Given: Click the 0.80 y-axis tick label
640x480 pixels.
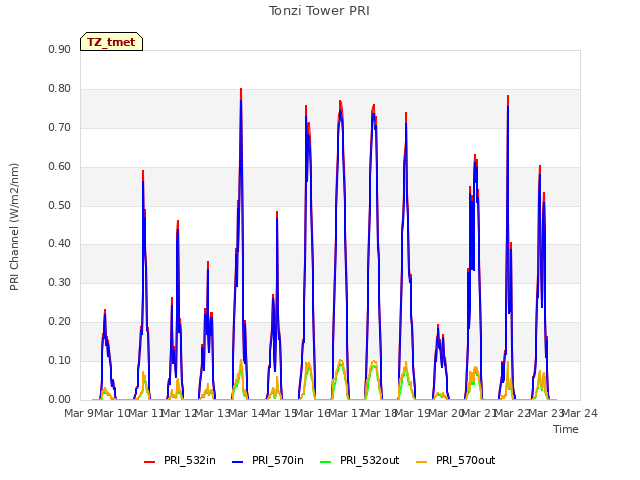Looking at the screenshot, I should click(60, 88).
